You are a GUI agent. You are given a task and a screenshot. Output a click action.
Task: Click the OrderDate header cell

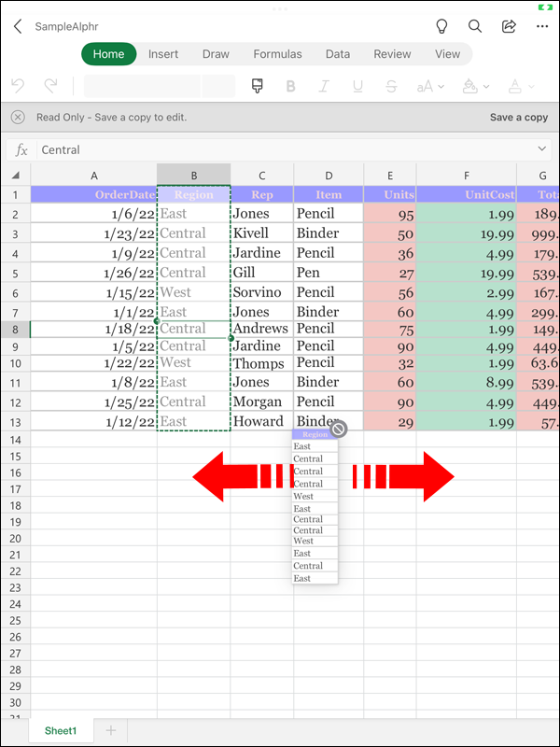pos(94,194)
